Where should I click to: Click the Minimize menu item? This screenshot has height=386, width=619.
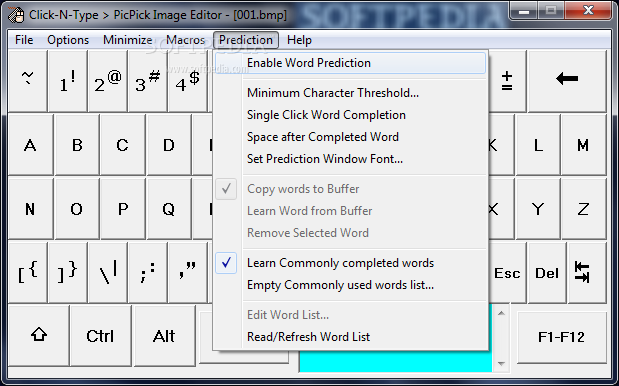coord(128,40)
